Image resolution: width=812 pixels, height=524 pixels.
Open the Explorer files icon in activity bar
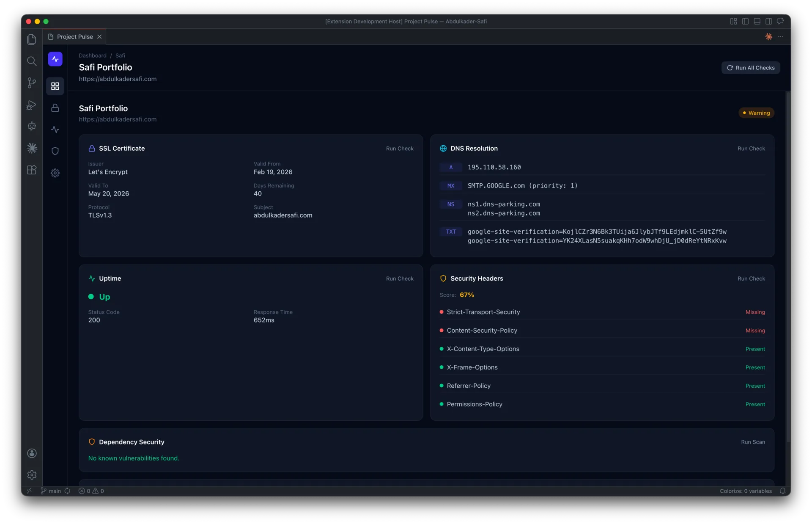coord(32,39)
